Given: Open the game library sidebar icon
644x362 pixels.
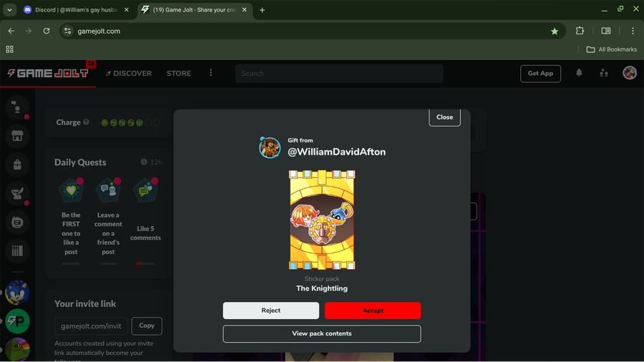Looking at the screenshot, I should click(17, 251).
